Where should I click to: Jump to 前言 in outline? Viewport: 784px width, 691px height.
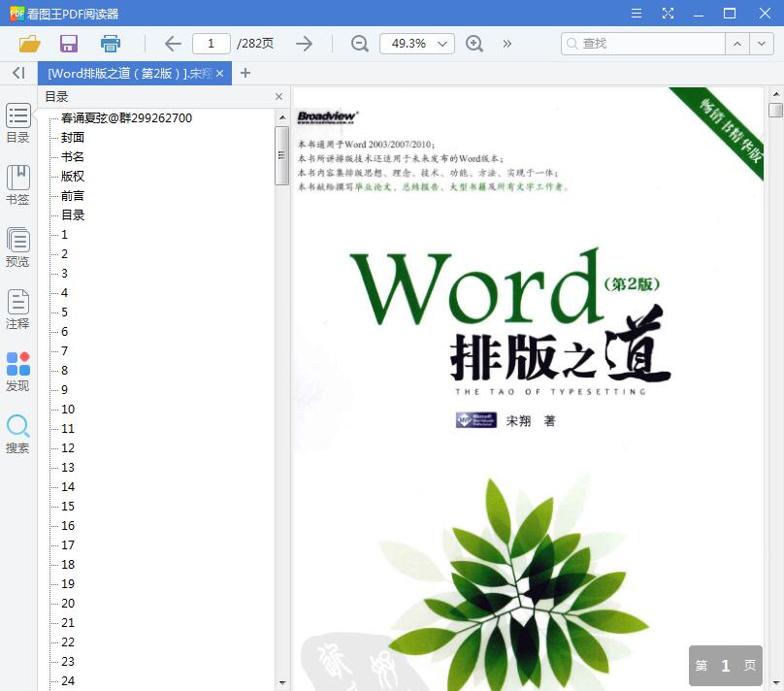point(73,195)
